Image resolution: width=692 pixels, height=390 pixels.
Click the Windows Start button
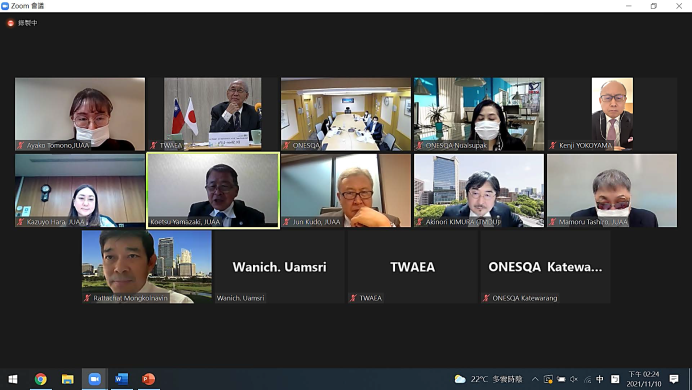(x=13, y=379)
